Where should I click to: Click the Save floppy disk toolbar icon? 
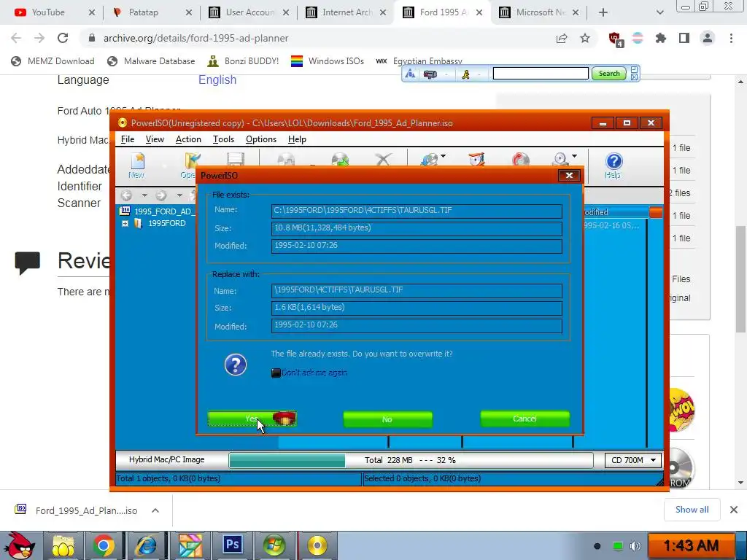236,160
